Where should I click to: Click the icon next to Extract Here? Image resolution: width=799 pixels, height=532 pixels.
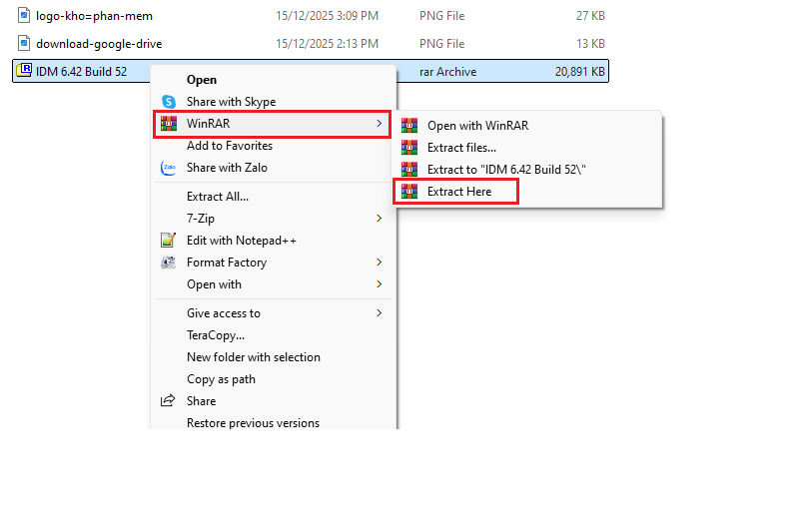[408, 192]
